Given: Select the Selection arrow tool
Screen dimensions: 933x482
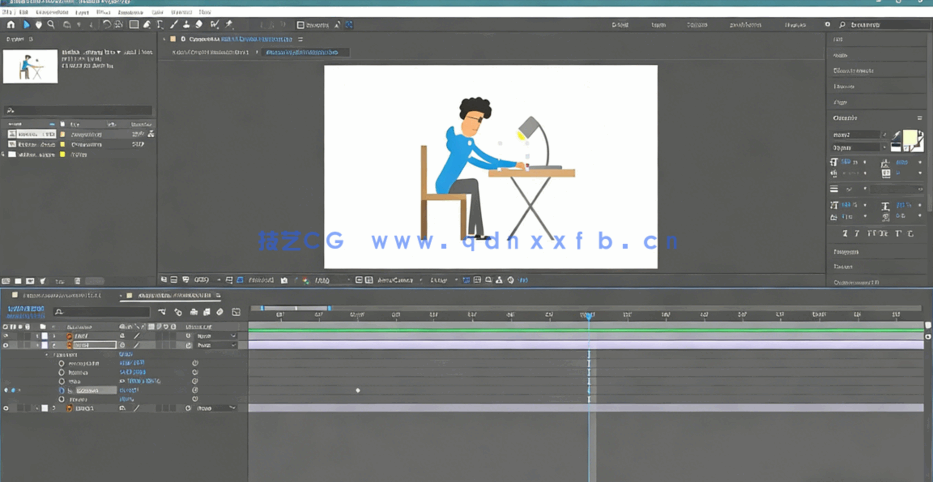Looking at the screenshot, I should pos(26,25).
